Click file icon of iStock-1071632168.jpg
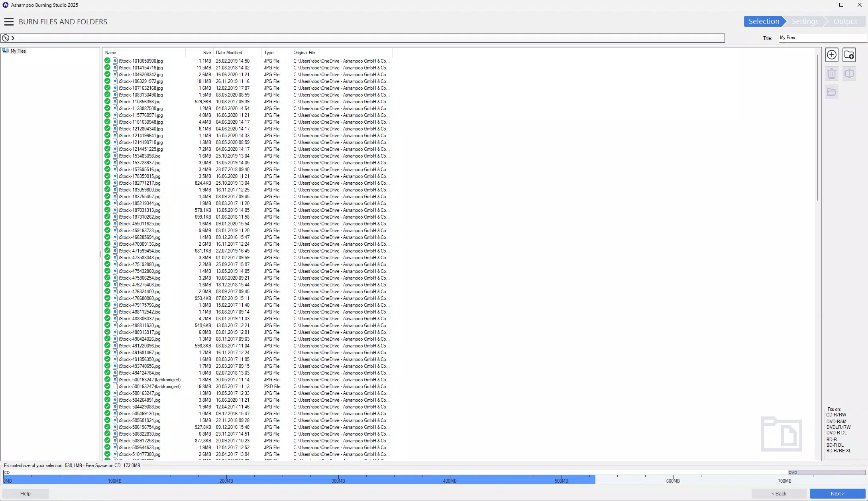Screen dimensions: 868x501 pos(115,88)
